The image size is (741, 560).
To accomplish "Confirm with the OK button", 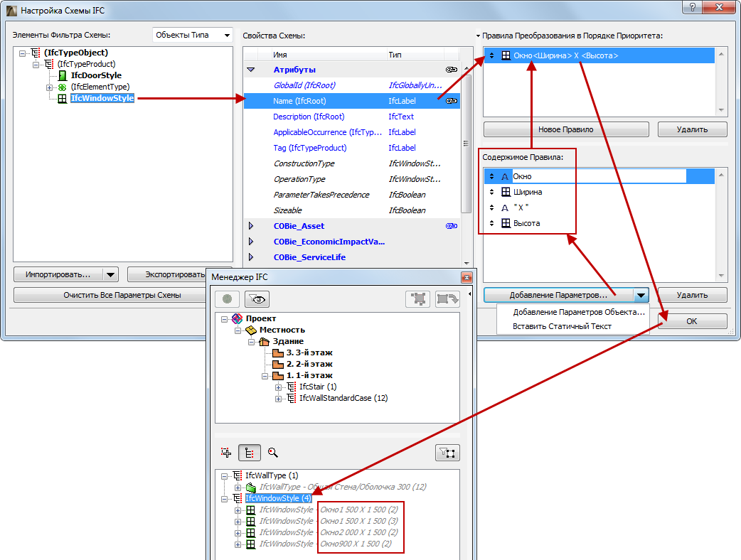I will pyautogui.click(x=692, y=321).
